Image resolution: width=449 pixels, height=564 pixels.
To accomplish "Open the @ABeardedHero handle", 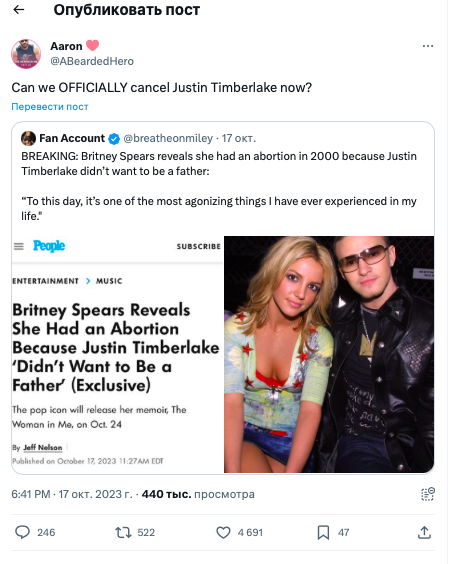I will click(x=92, y=61).
